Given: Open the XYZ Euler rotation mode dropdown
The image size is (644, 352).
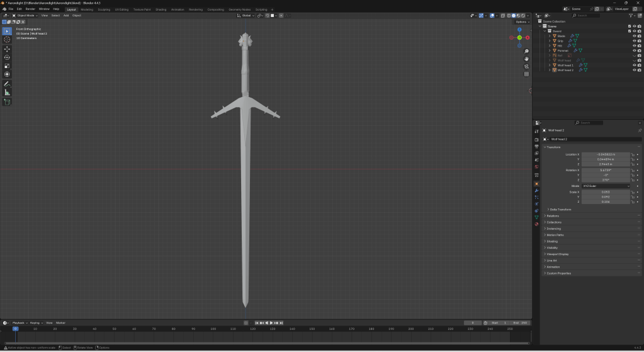Looking at the screenshot, I should click(606, 186).
